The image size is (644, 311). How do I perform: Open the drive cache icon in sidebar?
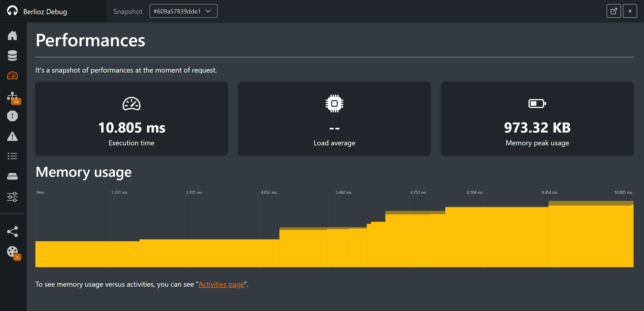[x=12, y=176]
